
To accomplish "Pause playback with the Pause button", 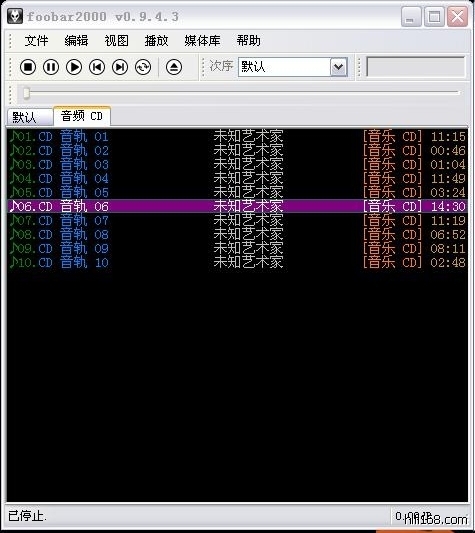I will (51, 67).
